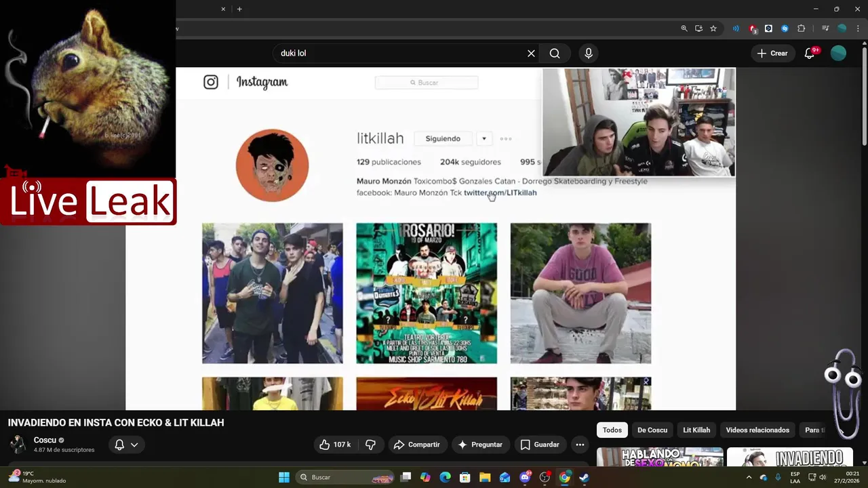Screen dimensions: 868x488
Task: Dislike the video
Action: point(370,445)
